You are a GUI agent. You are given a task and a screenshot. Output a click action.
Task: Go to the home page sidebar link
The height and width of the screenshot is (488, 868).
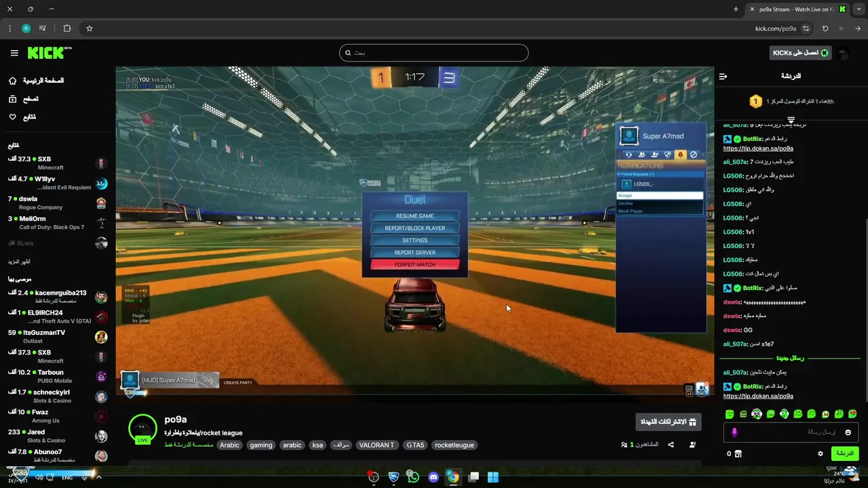pos(38,81)
